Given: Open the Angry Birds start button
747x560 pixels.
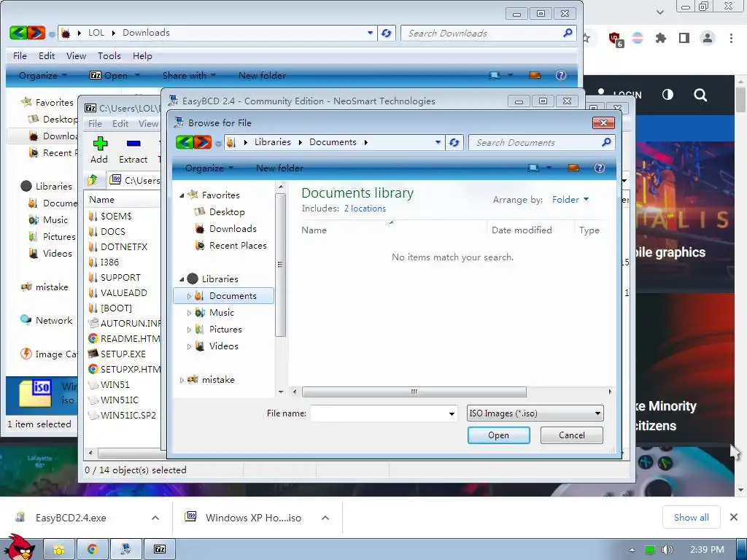Looking at the screenshot, I should pyautogui.click(x=19, y=548).
